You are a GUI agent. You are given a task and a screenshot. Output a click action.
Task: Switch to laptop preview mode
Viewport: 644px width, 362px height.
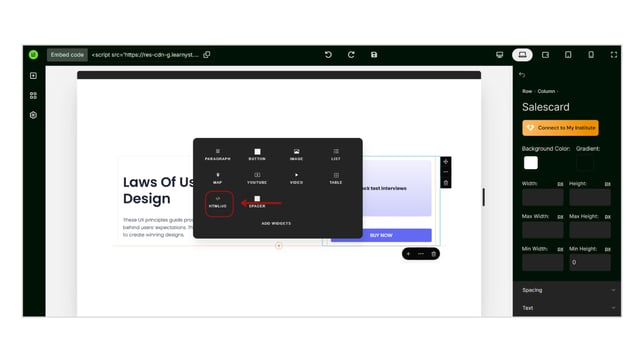522,55
